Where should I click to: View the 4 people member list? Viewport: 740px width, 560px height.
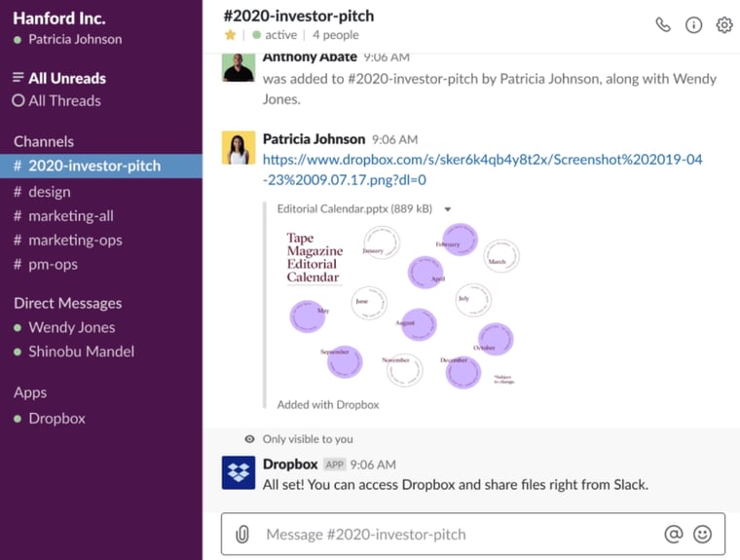coord(336,35)
